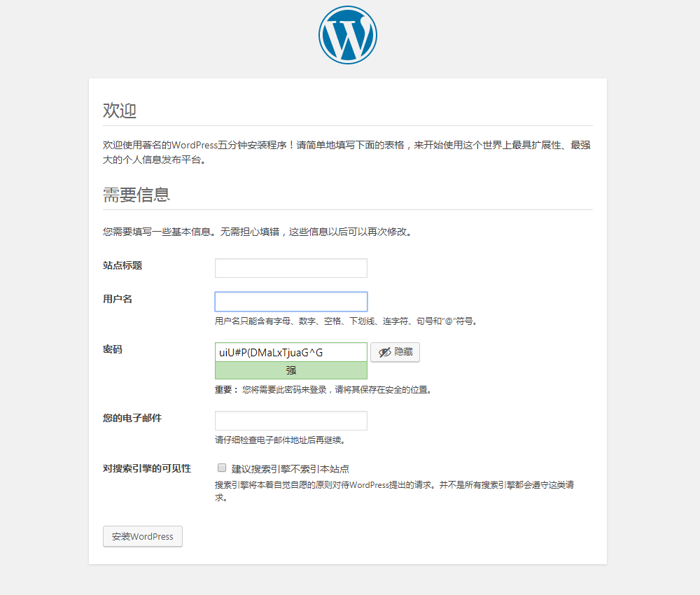Click the 建议搜索引擎不索引本站点 label text

click(290, 469)
